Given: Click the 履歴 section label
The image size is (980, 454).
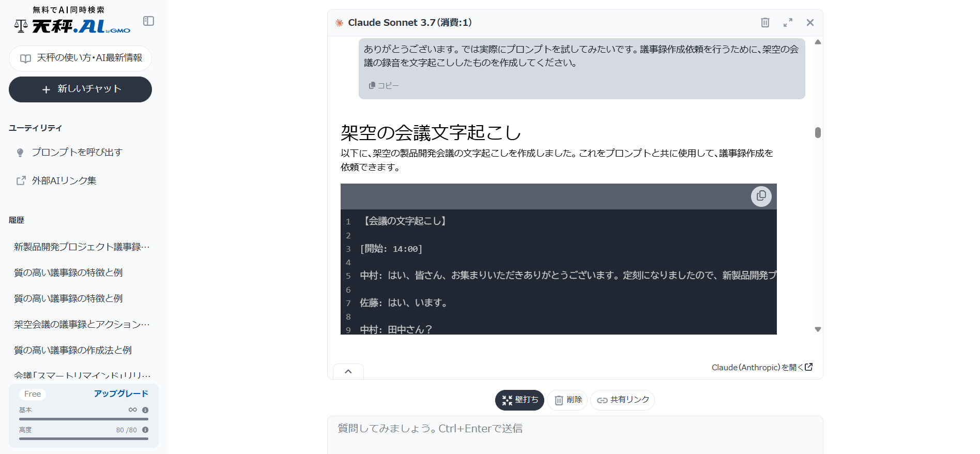Looking at the screenshot, I should coord(17,220).
